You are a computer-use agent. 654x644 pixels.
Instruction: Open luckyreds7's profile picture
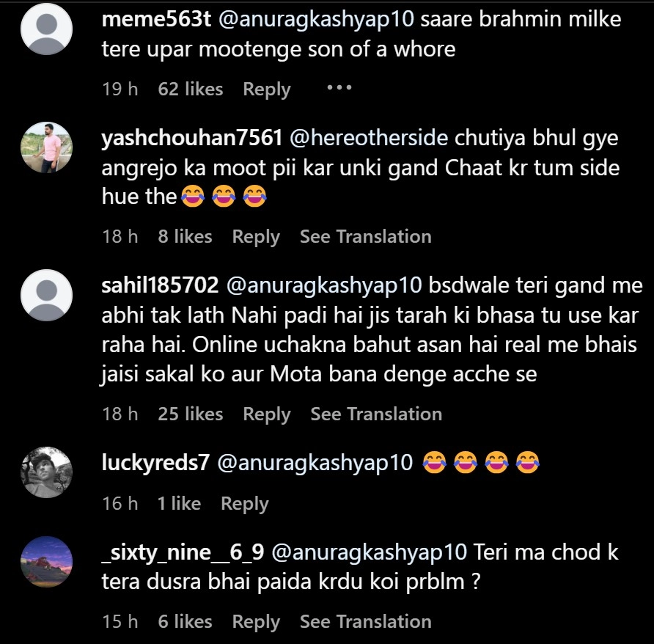tap(47, 472)
